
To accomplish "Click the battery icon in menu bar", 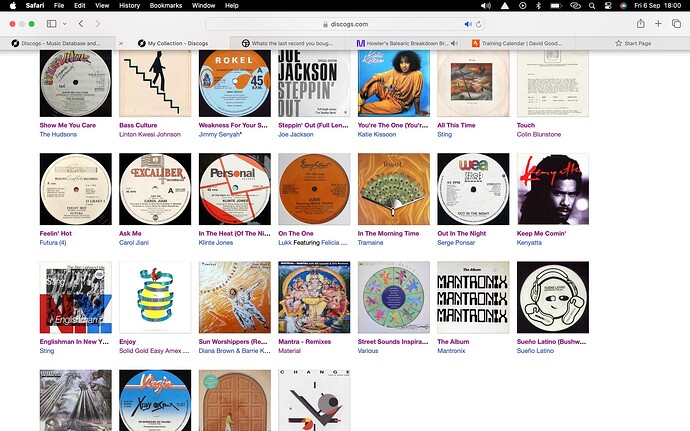I will pos(556,6).
